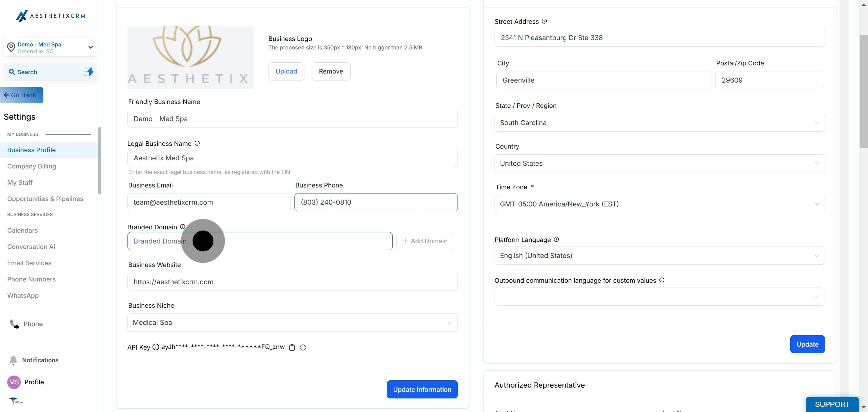This screenshot has width=868, height=412.
Task: Expand the Demo - Med Spa location switcher
Action: tap(90, 47)
